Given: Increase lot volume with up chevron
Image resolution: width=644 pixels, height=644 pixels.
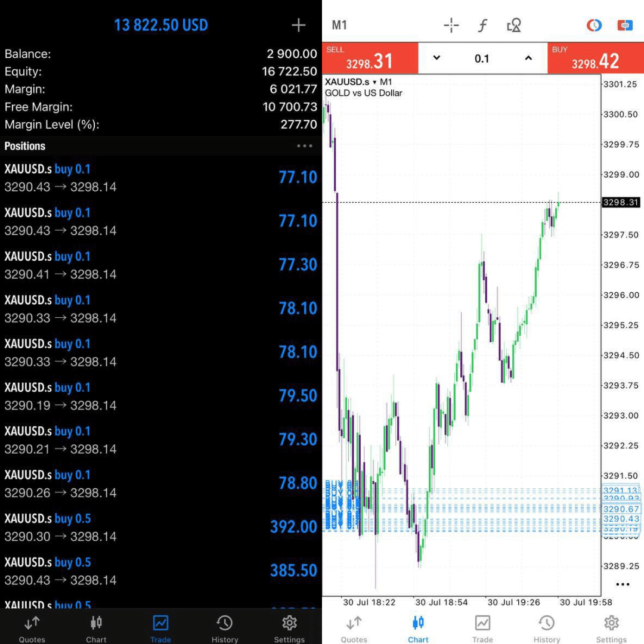Looking at the screenshot, I should click(528, 58).
